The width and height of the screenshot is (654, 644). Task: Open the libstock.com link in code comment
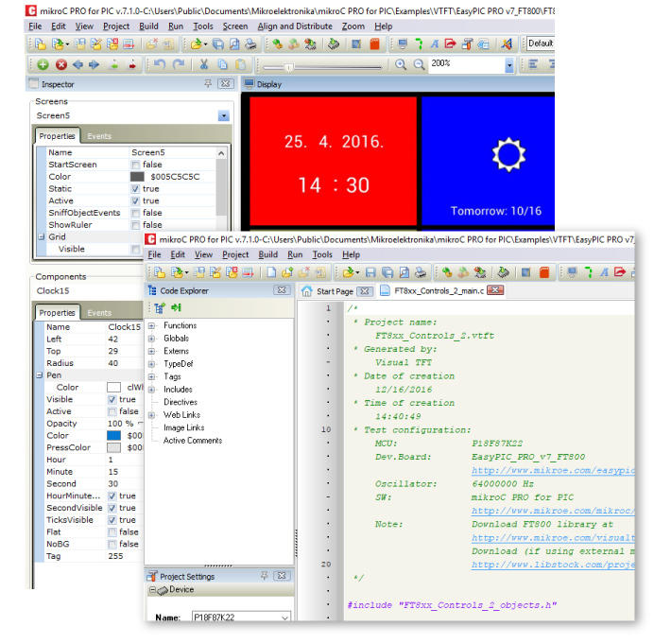click(x=553, y=565)
